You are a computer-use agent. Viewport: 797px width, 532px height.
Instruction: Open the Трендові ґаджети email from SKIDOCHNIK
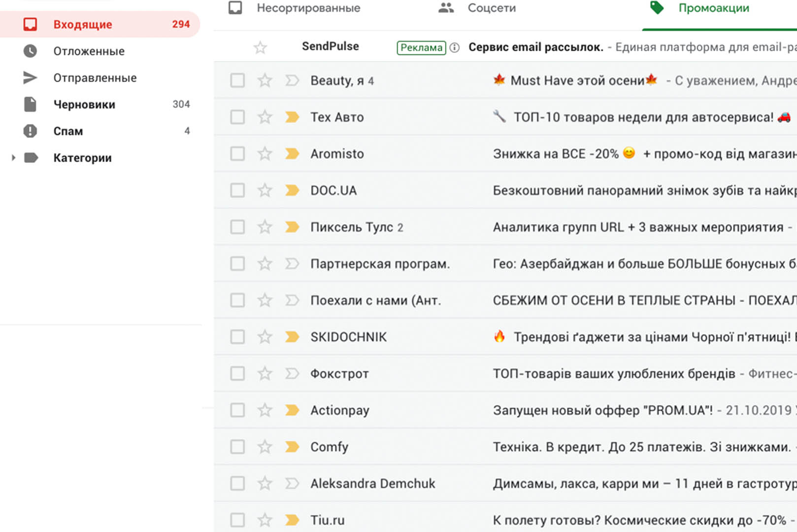505,336
